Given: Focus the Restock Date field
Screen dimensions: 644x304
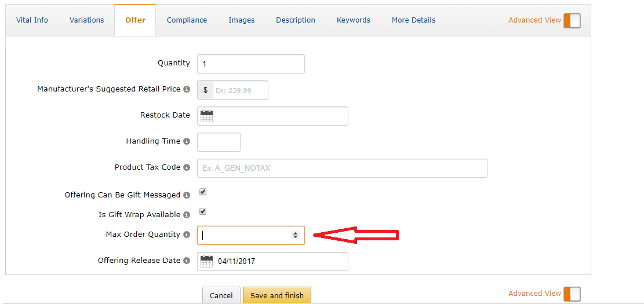Looking at the screenshot, I should pos(272,116).
